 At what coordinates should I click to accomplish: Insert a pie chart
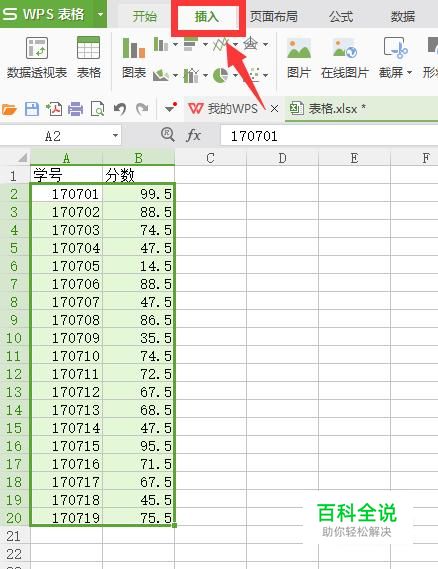coord(220,75)
